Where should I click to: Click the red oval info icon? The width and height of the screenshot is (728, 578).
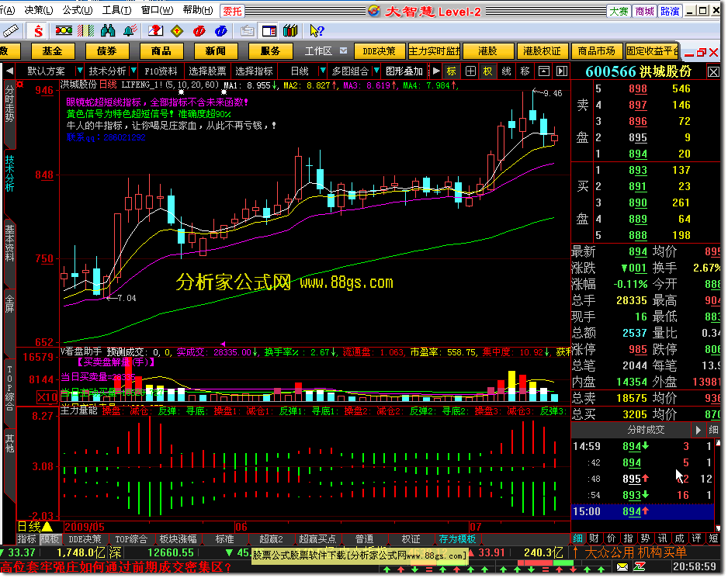[x=199, y=31]
